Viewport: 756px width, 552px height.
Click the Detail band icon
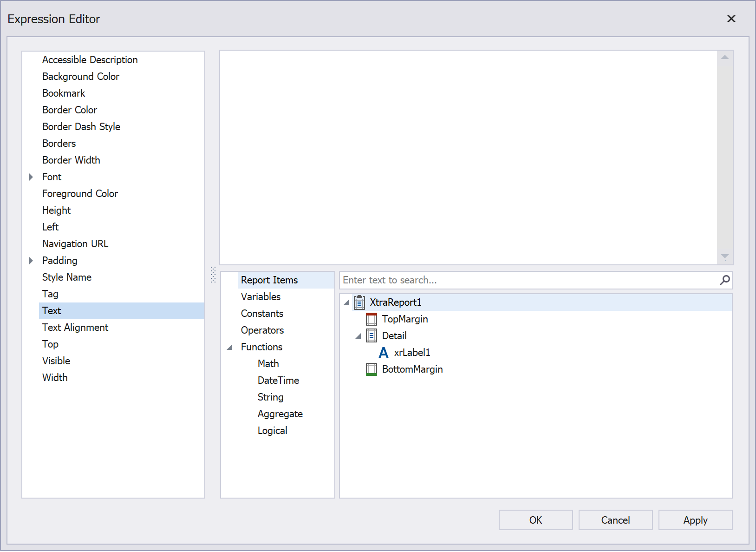click(x=371, y=335)
